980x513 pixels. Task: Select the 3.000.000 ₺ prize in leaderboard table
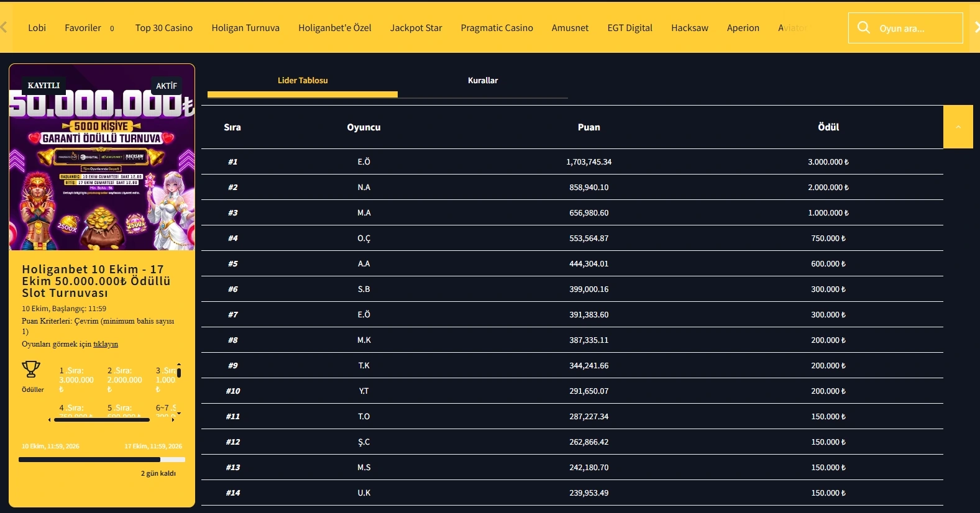click(828, 162)
